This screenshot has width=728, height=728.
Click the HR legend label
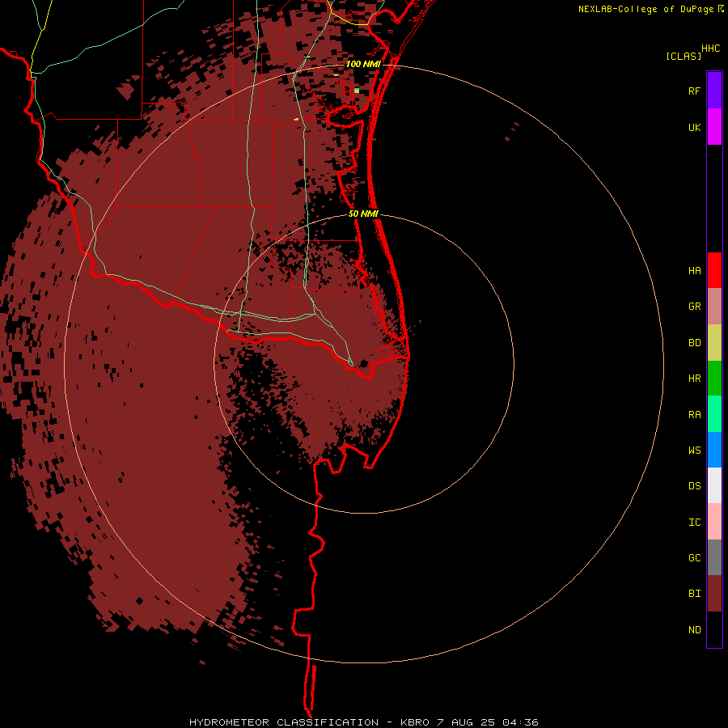coord(694,379)
